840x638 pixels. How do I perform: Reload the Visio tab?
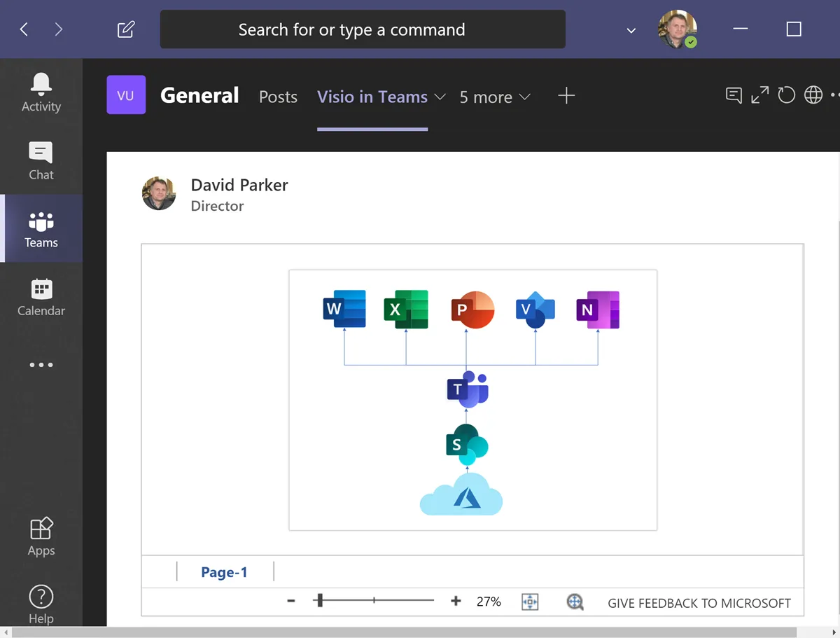pyautogui.click(x=787, y=95)
